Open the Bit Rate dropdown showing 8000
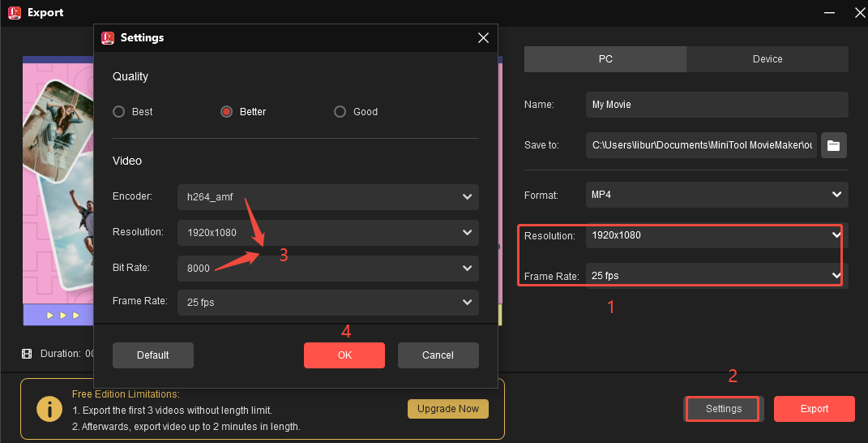The width and height of the screenshot is (868, 443). tap(328, 269)
